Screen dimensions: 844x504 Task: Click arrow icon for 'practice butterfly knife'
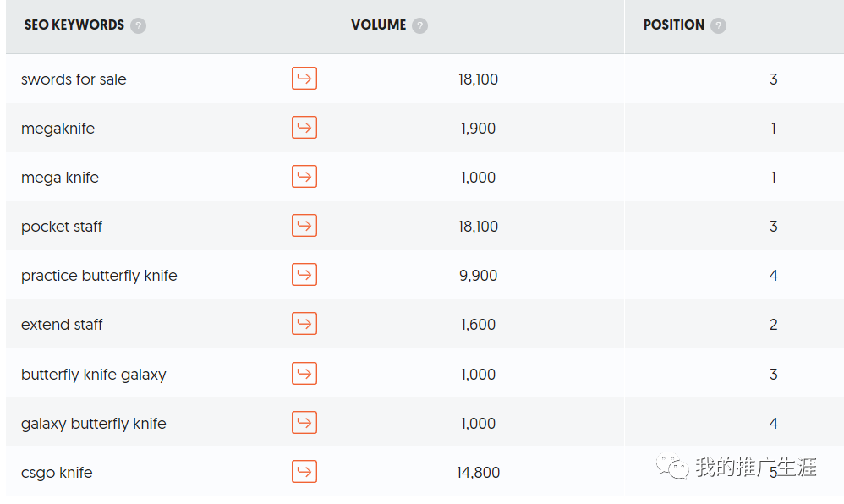click(304, 275)
